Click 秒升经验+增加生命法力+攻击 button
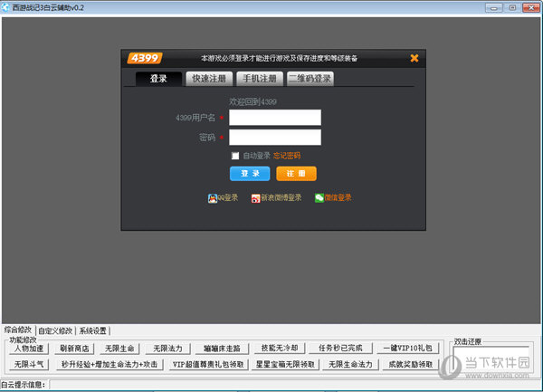This screenshot has width=543, height=392. (110, 364)
